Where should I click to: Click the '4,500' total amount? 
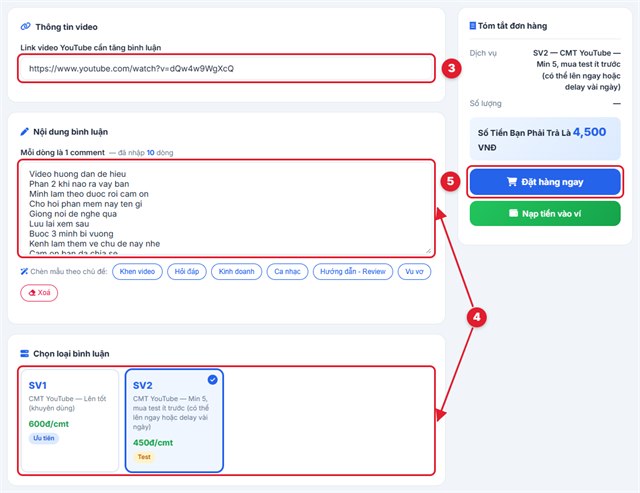pyautogui.click(x=589, y=132)
